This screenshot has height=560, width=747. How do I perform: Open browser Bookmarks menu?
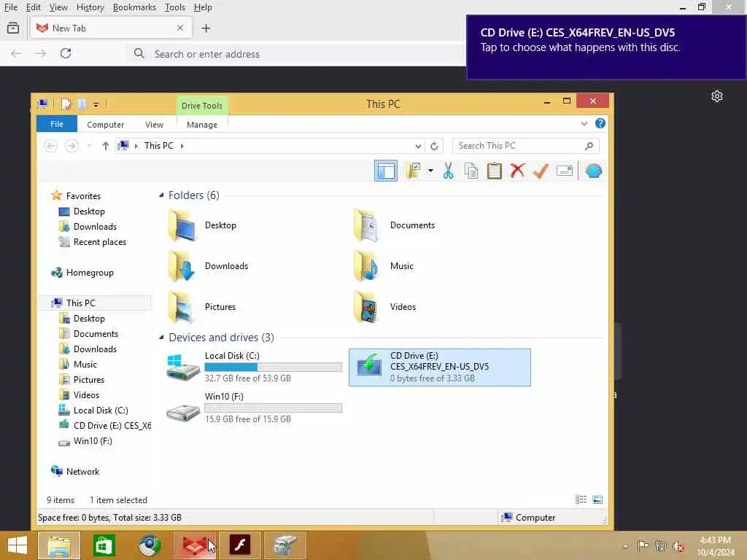coord(134,7)
